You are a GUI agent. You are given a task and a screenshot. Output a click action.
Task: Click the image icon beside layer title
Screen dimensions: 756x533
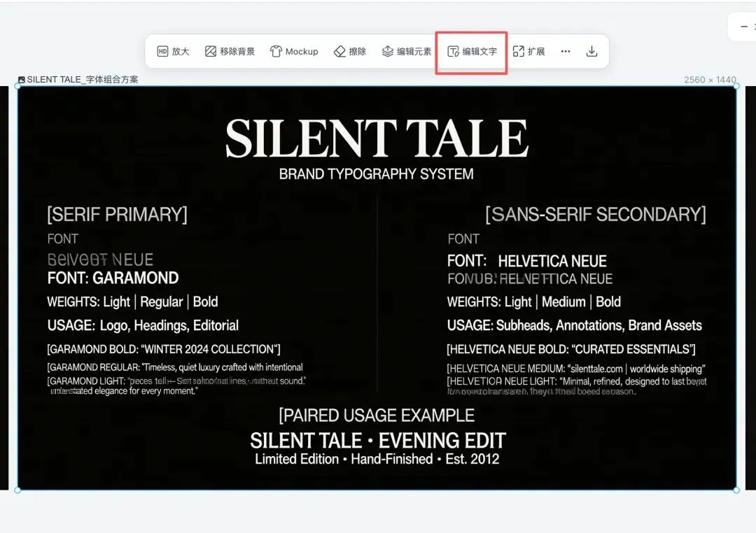pyautogui.click(x=21, y=80)
